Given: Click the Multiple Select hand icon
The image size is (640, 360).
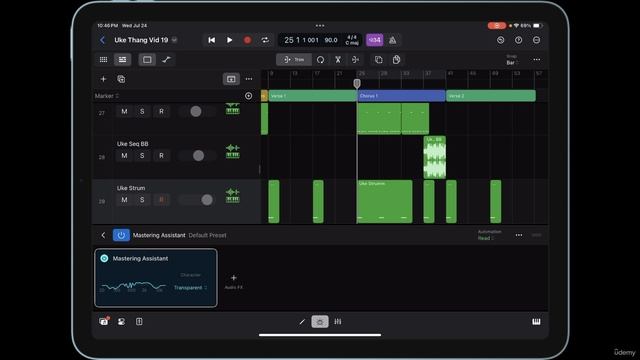Looking at the screenshot, I should point(396,60).
